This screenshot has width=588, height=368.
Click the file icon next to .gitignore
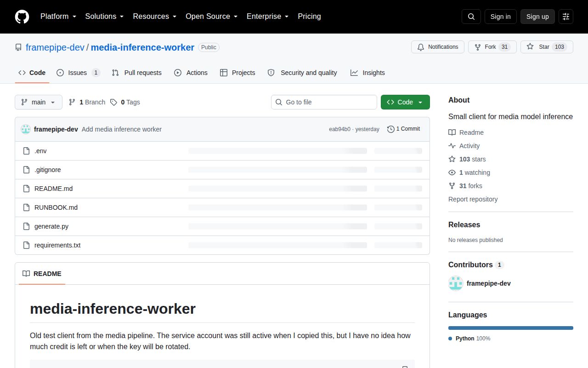26,170
